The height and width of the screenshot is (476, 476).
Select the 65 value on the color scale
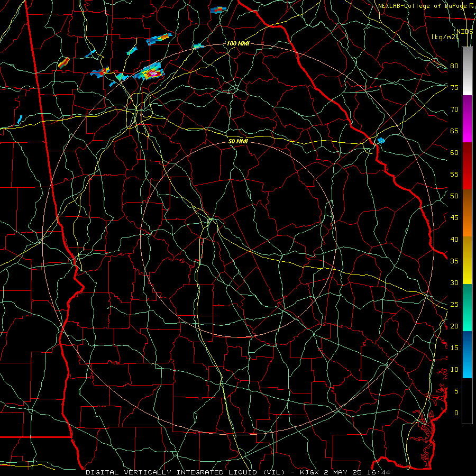tap(454, 131)
